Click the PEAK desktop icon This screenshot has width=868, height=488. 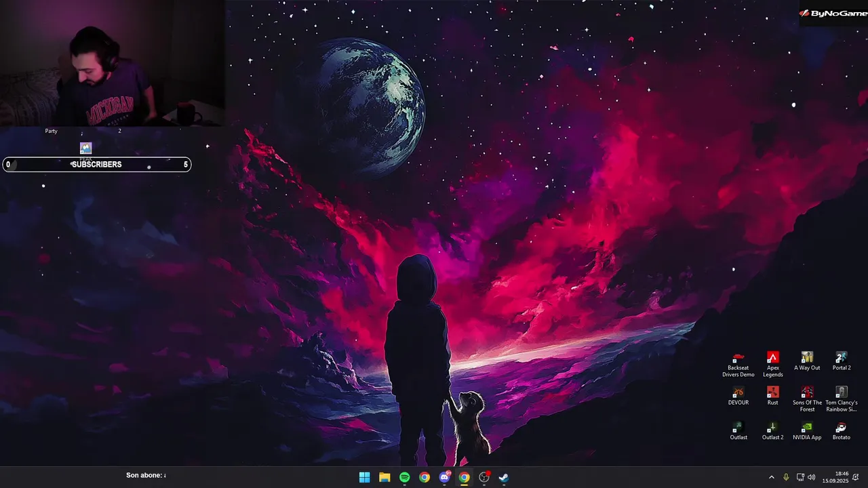85,151
